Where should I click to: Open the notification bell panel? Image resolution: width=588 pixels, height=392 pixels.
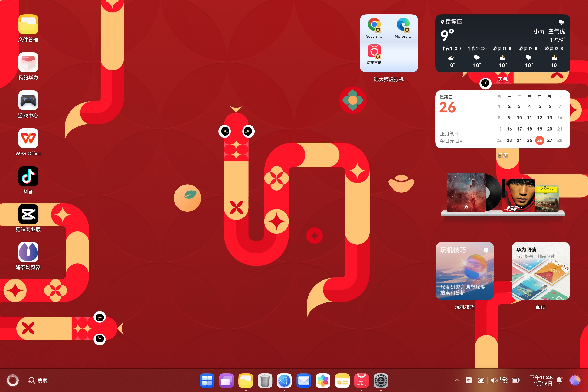pos(559,380)
